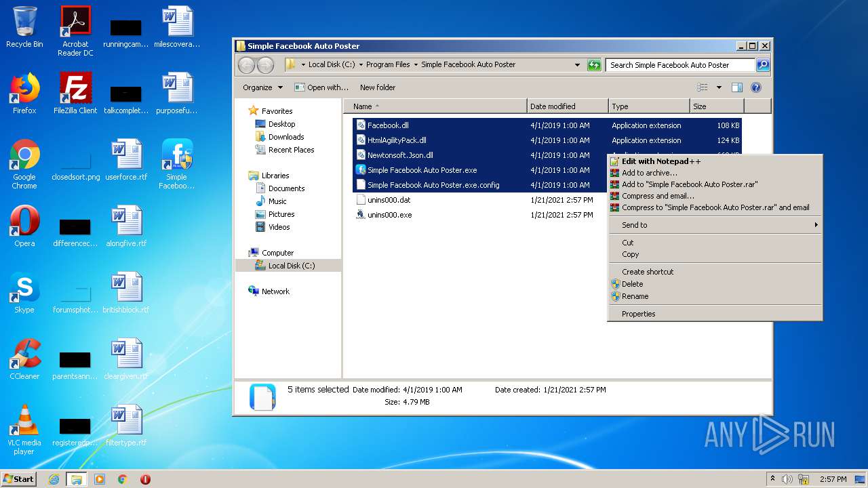Open Internet Explorer from the taskbar
Screen dimensions: 868x488
coord(54,479)
